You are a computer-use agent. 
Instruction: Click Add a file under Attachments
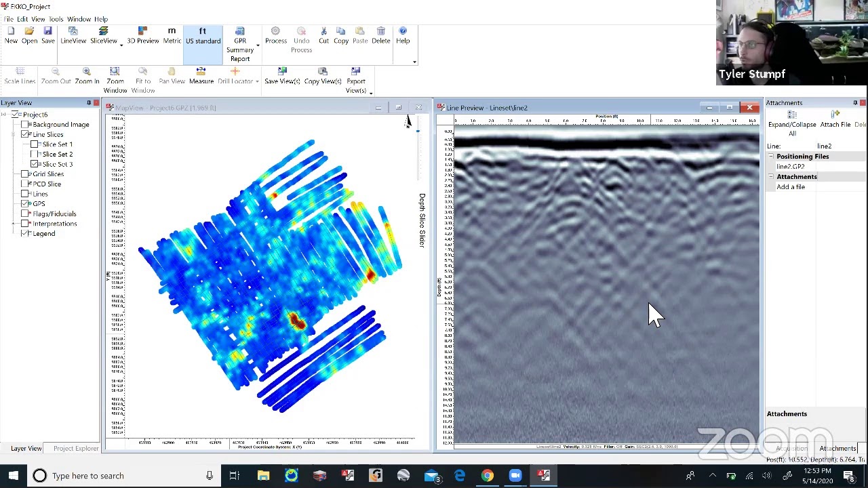(x=791, y=186)
